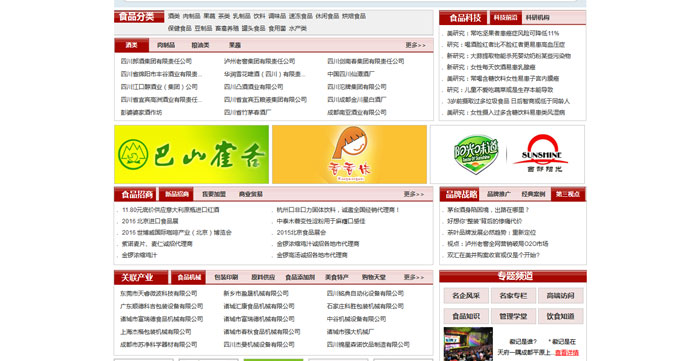Switch to the 科研机构 tab
Viewport: 700px width, 361px height.
(538, 17)
